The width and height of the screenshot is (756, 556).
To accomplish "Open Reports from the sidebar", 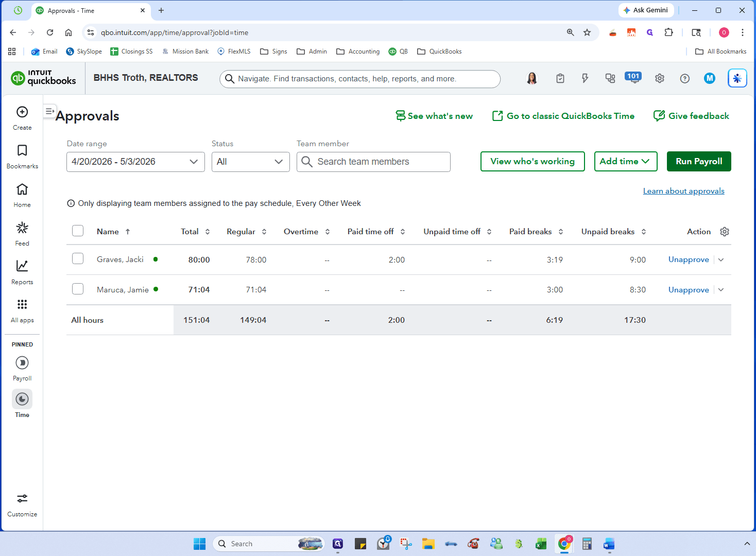I will pyautogui.click(x=22, y=272).
